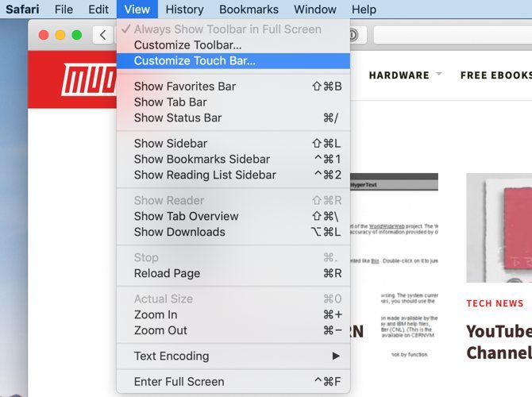The height and width of the screenshot is (397, 532).
Task: Close the open View menu
Action: tap(137, 10)
